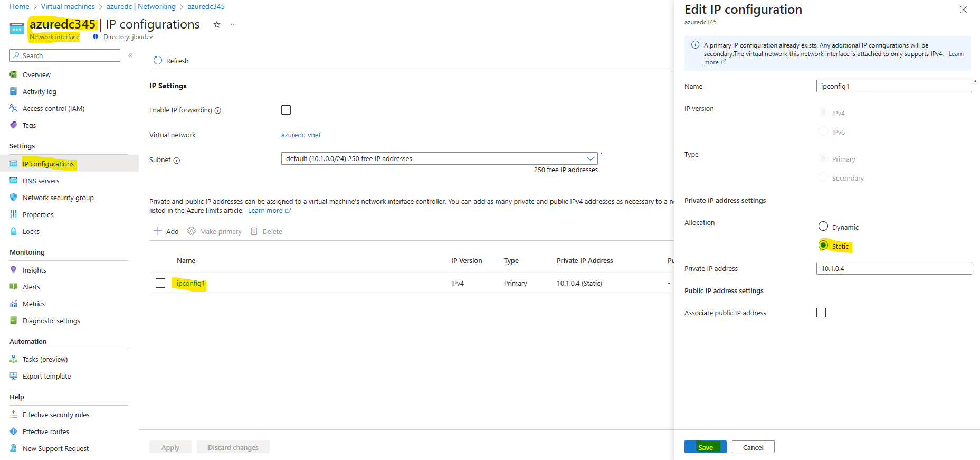
Task: Click the Diagnostic settings icon
Action: click(x=14, y=321)
